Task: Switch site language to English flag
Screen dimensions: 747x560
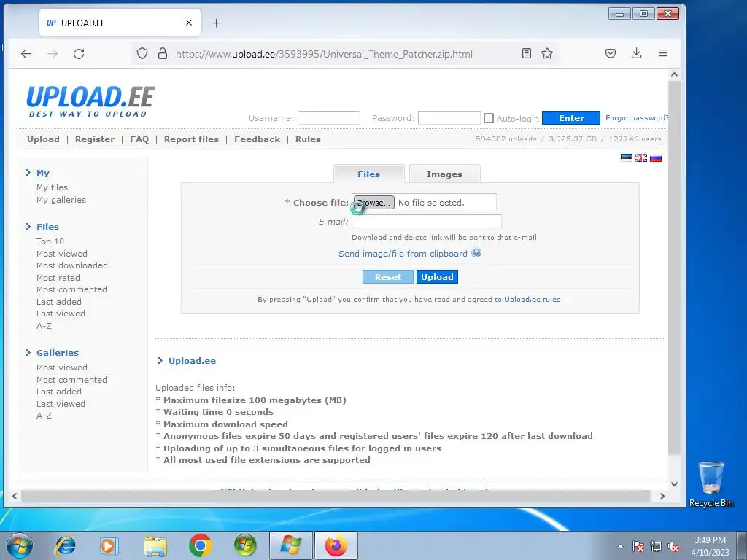Action: pos(641,157)
